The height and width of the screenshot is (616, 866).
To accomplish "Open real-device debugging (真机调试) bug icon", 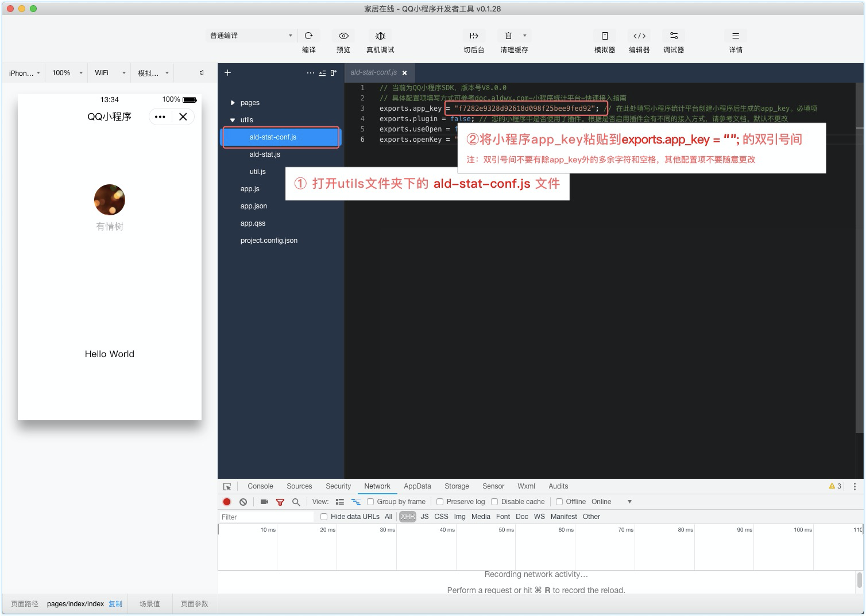I will (380, 36).
